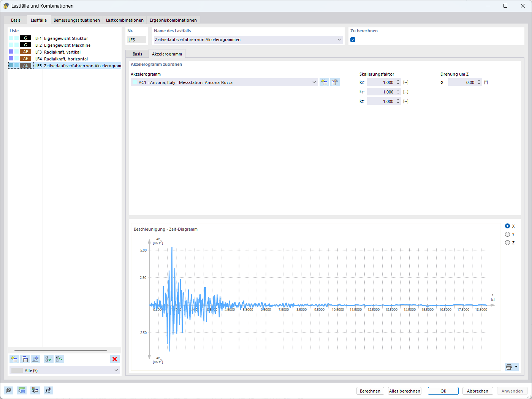Open the Akzelerogramm dropdown showing AC1 Ancona

(314, 82)
